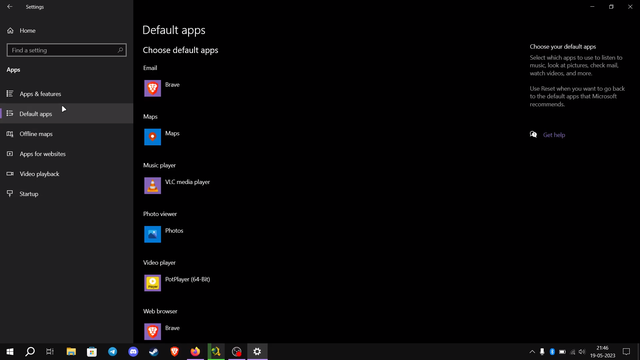Image resolution: width=640 pixels, height=360 pixels.
Task: Change the Email default app Brave
Action: tap(162, 88)
